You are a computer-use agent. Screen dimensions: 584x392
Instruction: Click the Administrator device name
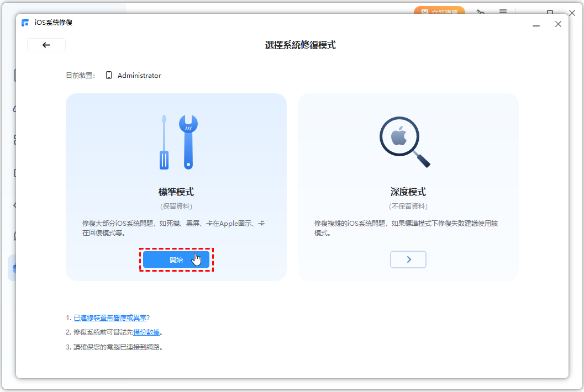tap(139, 76)
